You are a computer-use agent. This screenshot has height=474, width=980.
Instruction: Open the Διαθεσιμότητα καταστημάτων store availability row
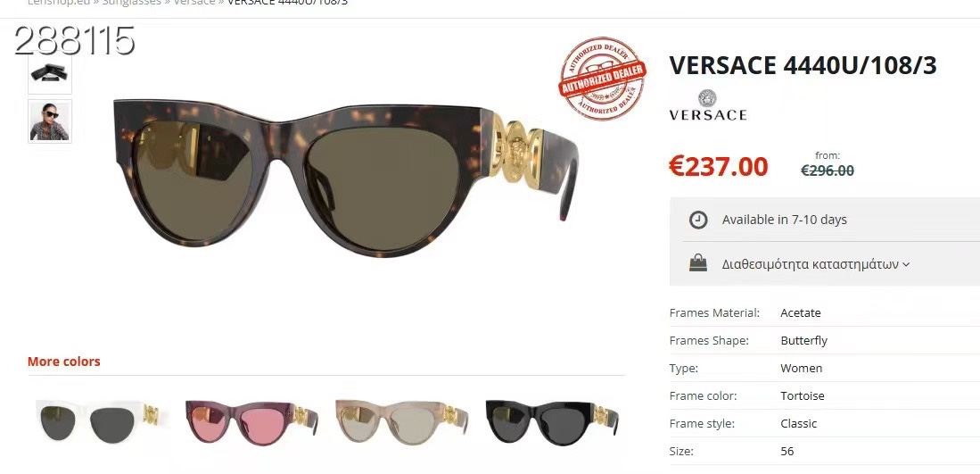point(824,264)
